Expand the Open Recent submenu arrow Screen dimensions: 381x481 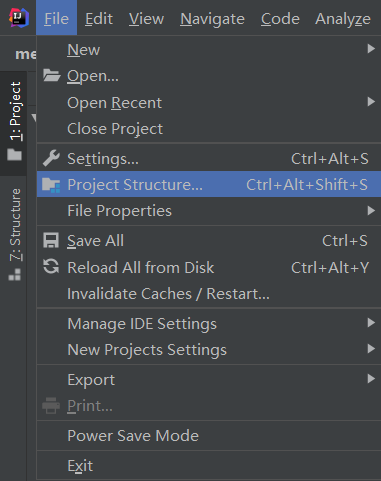click(x=371, y=102)
